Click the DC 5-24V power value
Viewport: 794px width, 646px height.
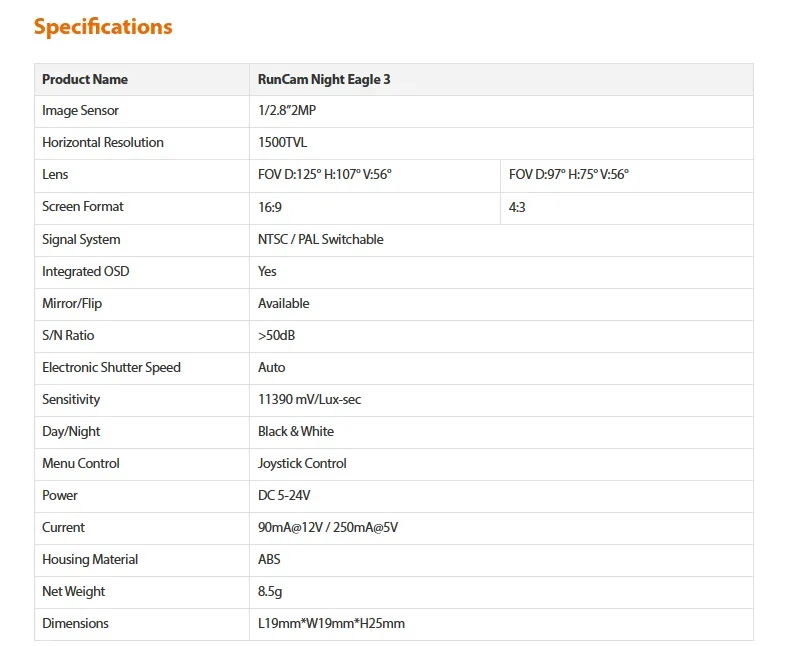284,495
